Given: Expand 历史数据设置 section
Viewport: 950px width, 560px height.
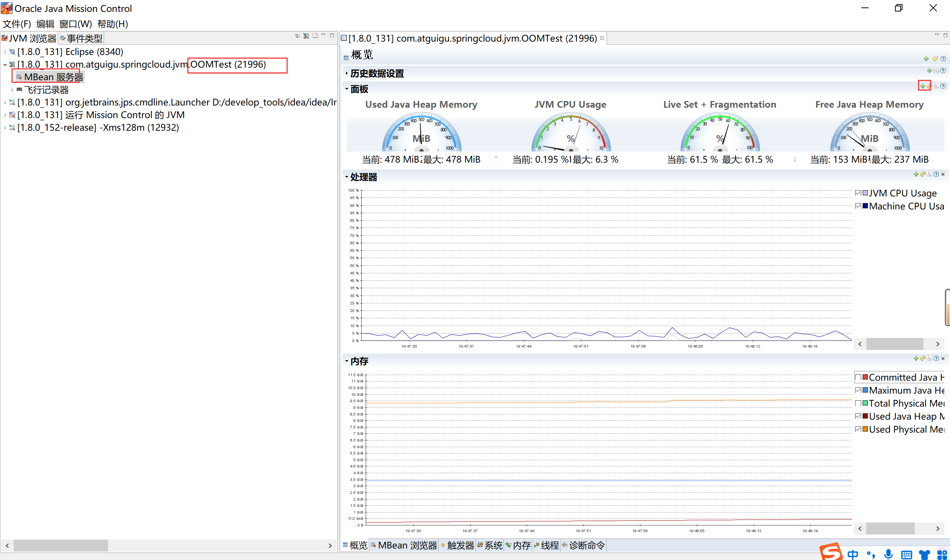Looking at the screenshot, I should coord(346,73).
